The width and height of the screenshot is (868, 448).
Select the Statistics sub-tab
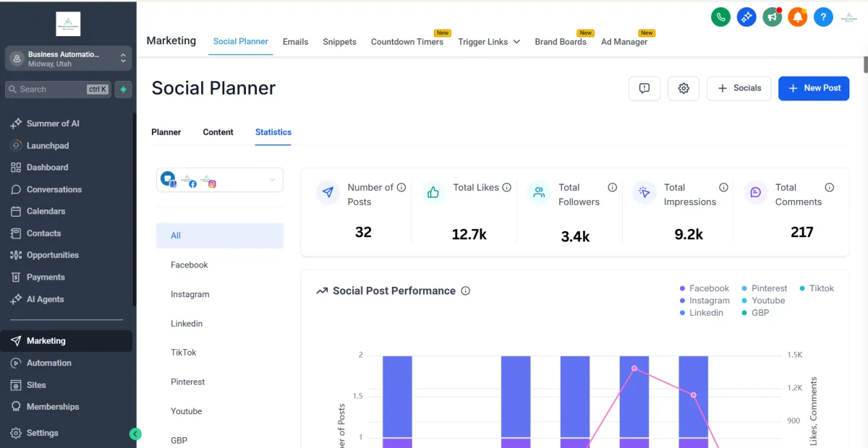pos(273,132)
